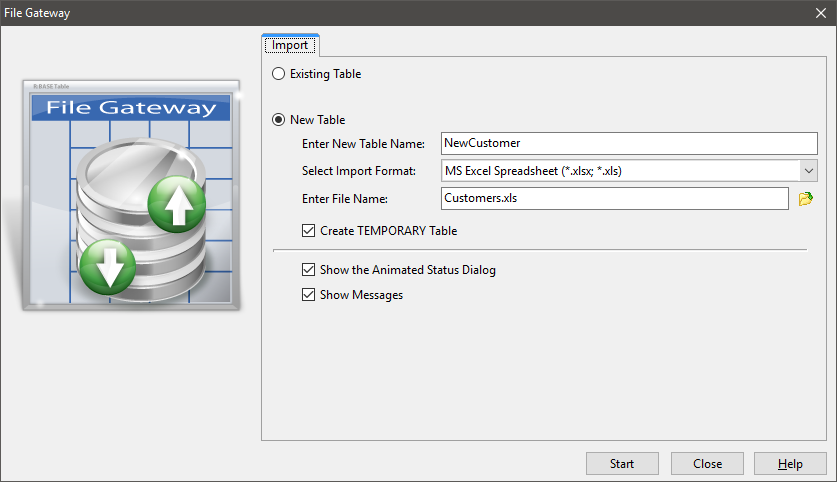The image size is (837, 482).
Task: Disable the Show Messages checkbox
Action: coord(309,295)
